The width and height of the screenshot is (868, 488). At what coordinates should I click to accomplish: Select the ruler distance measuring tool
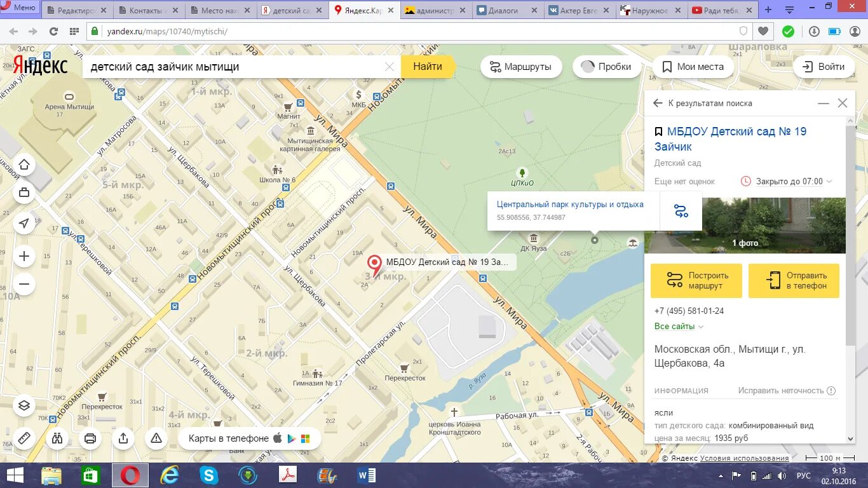pos(24,438)
